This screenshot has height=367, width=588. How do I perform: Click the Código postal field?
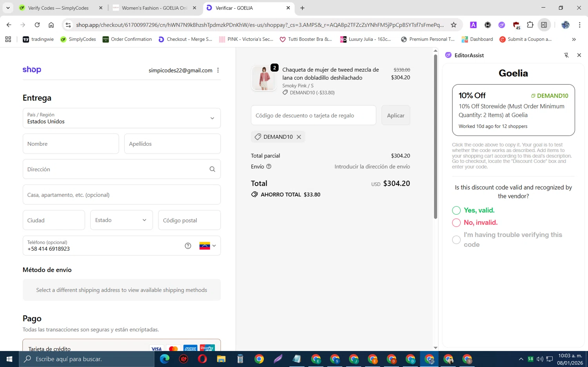point(189,220)
